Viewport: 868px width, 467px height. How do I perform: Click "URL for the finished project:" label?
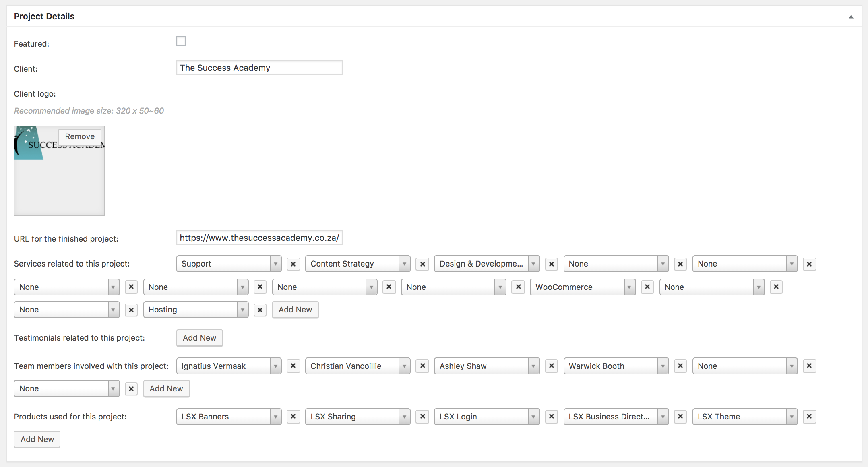(x=66, y=239)
